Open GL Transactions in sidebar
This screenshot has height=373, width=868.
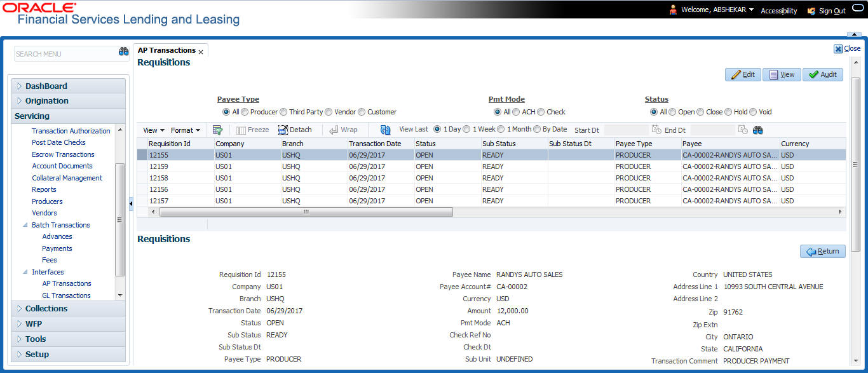coord(66,295)
